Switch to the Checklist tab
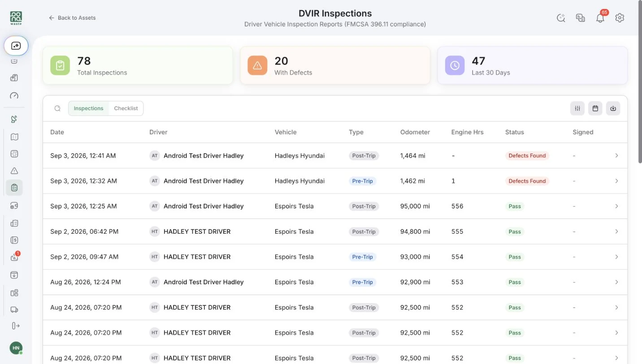The width and height of the screenshot is (642, 364). pos(126,108)
